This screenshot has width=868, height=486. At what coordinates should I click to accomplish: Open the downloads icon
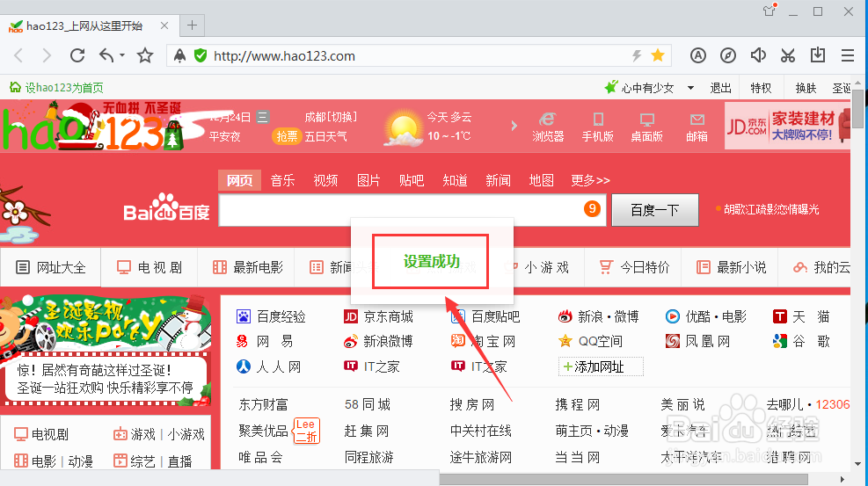[x=818, y=55]
